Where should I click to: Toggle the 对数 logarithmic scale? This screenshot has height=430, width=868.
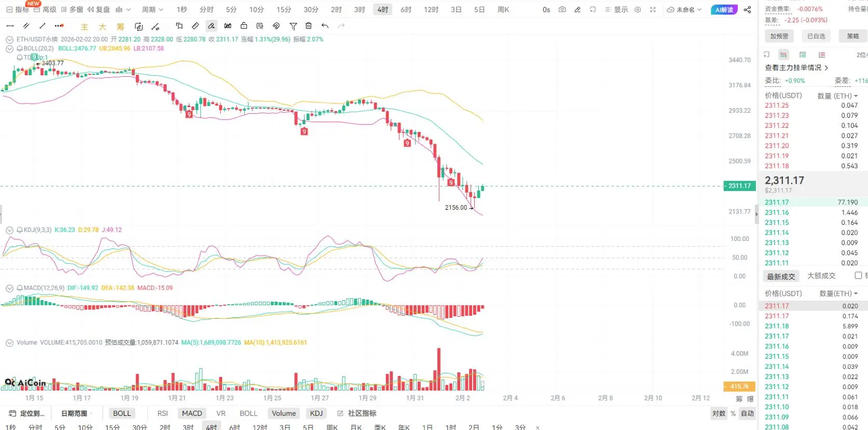(x=719, y=413)
